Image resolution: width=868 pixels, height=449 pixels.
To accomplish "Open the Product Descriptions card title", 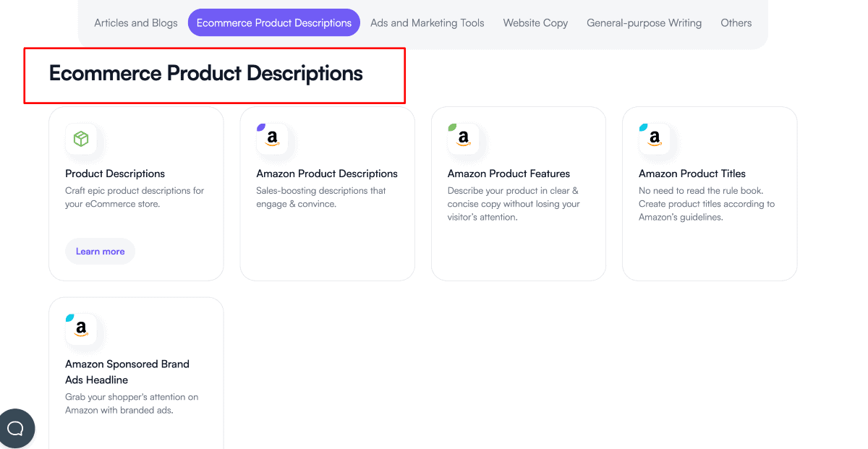I will pos(115,174).
